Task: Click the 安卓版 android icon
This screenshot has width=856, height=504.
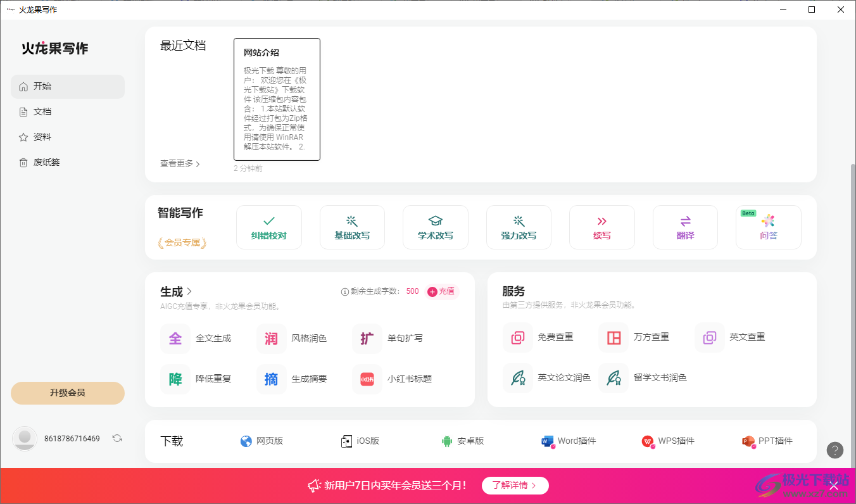Action: tap(447, 441)
